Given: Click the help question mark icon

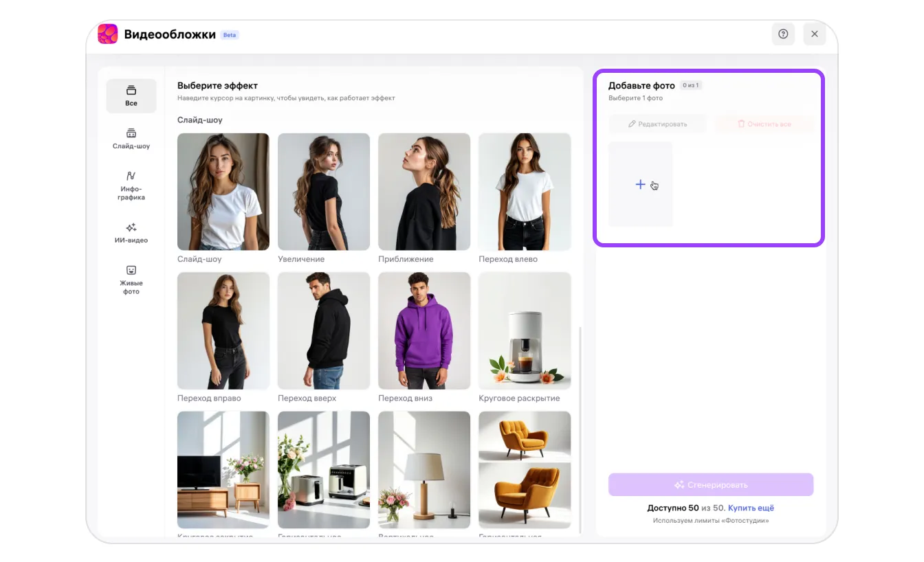Looking at the screenshot, I should pyautogui.click(x=783, y=34).
